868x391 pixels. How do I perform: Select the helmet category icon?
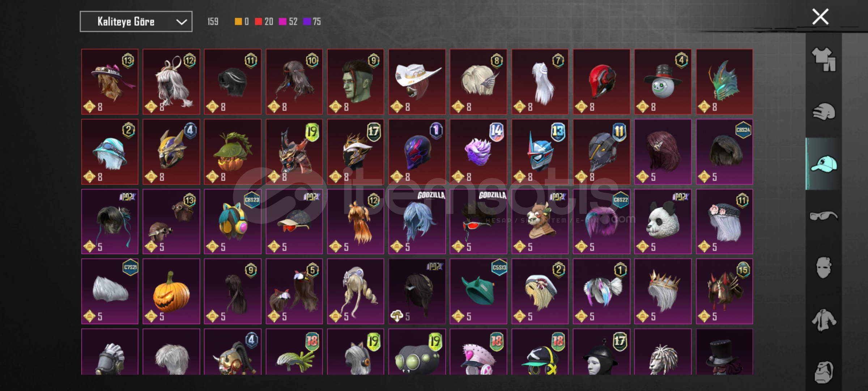824,112
